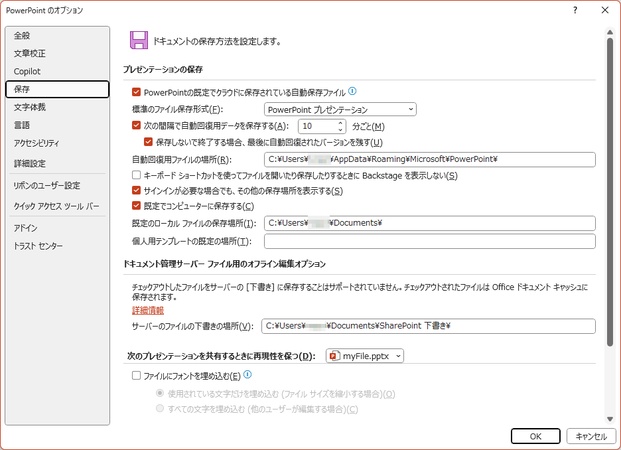
Task: Click the save floppy disk icon in header
Action: coord(139,40)
